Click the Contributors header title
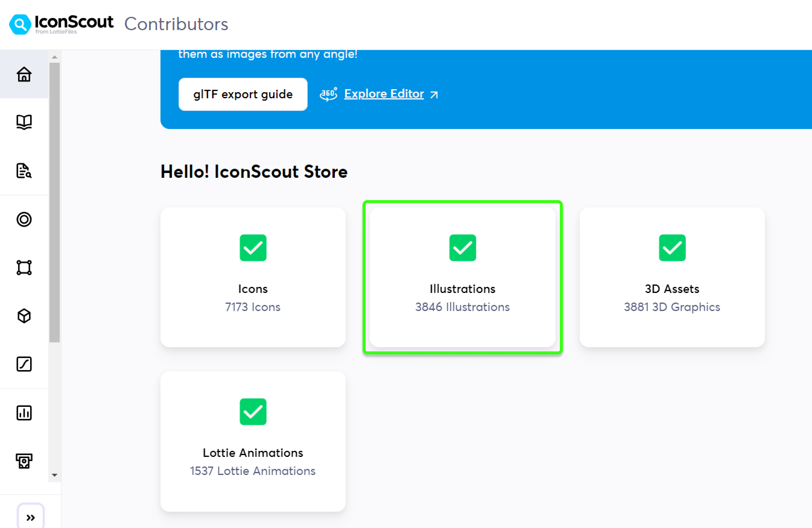Viewport: 812px width, 528px height. (176, 24)
